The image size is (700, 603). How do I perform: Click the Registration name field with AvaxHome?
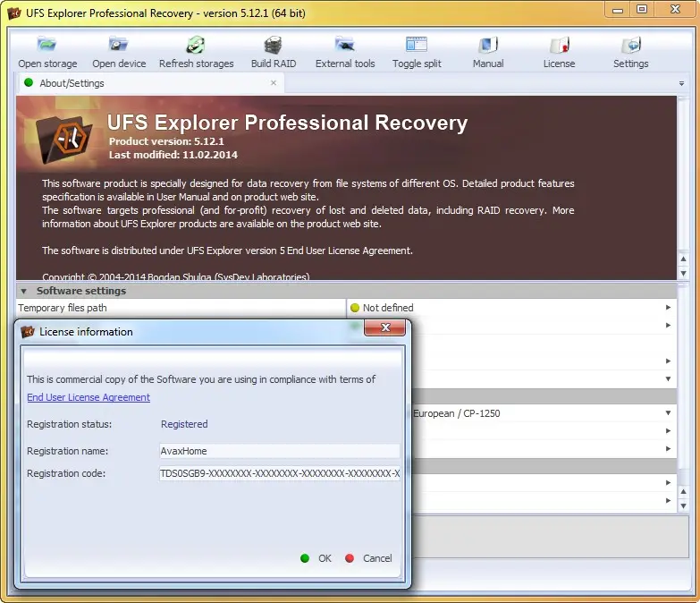(280, 451)
